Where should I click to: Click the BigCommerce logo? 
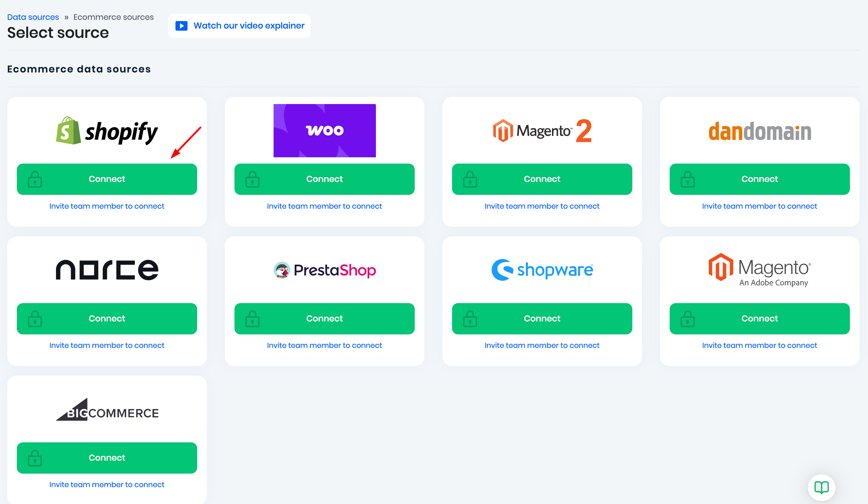tap(107, 410)
